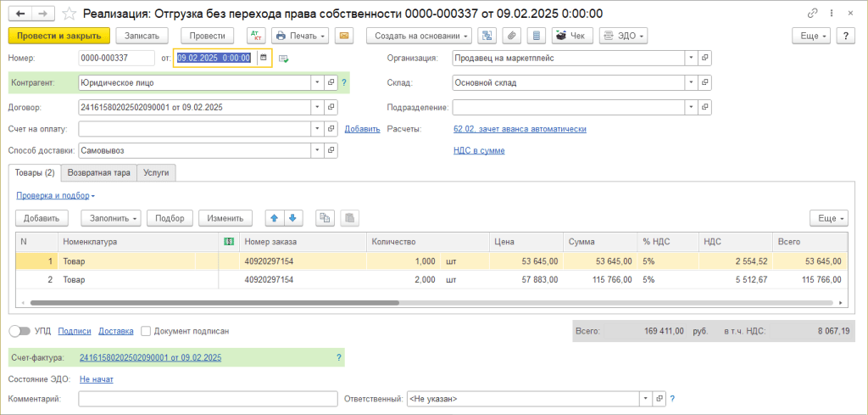
Task: Click the envelope email icon in toolbar
Action: pos(343,36)
